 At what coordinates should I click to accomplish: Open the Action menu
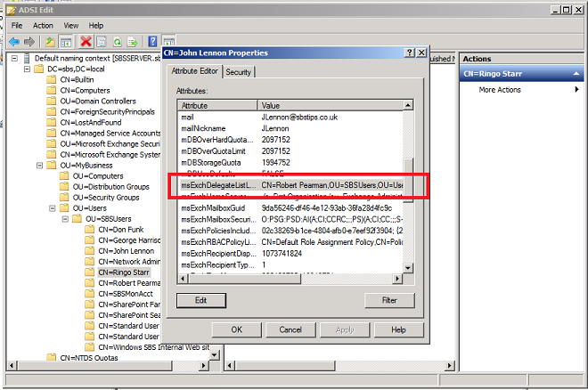tap(43, 26)
